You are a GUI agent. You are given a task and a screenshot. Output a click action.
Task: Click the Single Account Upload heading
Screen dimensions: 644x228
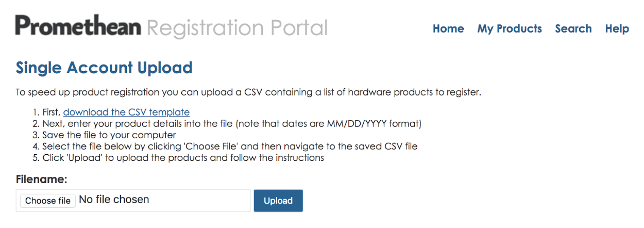pos(104,68)
